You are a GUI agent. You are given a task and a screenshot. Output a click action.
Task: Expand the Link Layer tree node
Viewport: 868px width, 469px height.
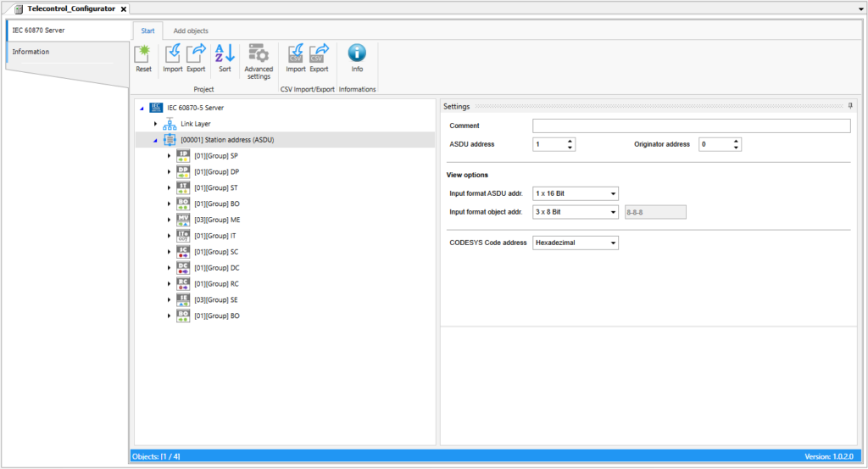coord(155,124)
